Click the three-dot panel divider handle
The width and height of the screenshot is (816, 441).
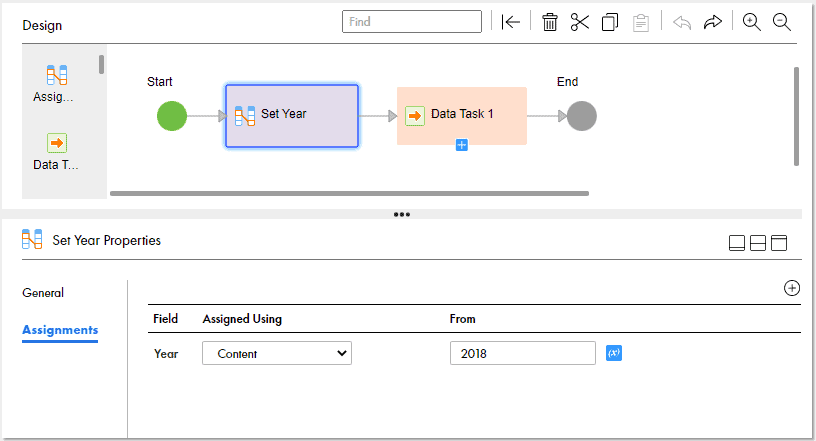402,215
